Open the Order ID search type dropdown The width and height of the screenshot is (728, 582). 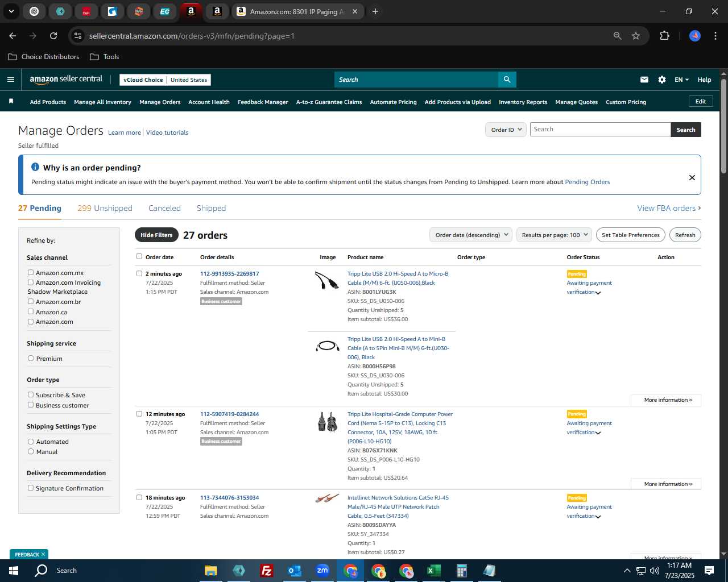(505, 130)
